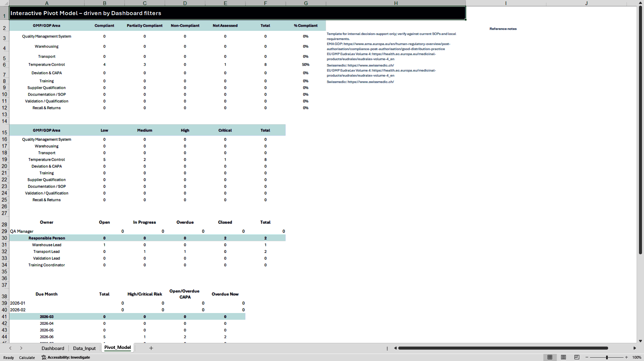Image resolution: width=644 pixels, height=361 pixels.
Task: Click the horizontal scrollbar thumb
Action: tap(503, 348)
